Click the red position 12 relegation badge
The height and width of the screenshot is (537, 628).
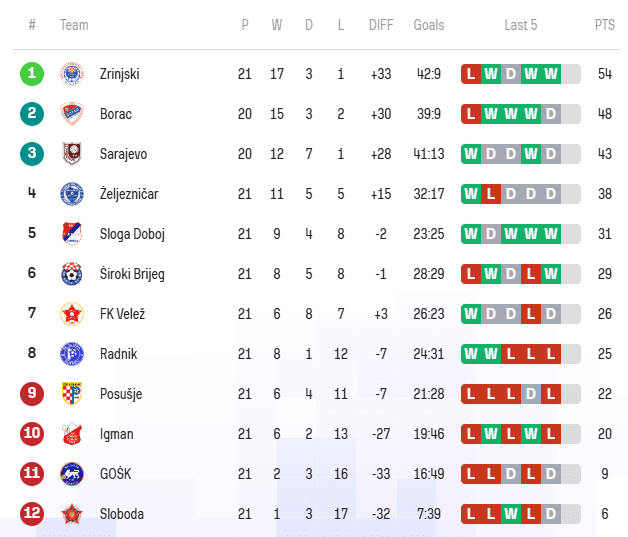pos(32,514)
